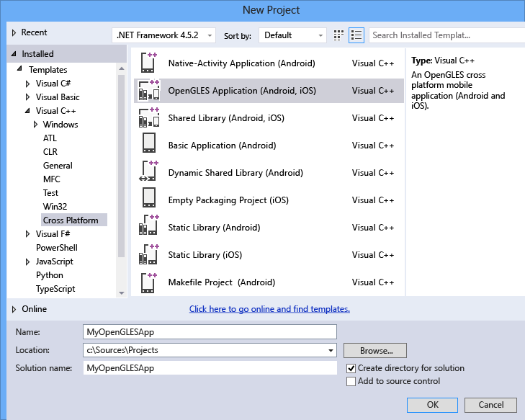The height and width of the screenshot is (420, 525).
Task: Switch to small icons view
Action: (x=338, y=35)
